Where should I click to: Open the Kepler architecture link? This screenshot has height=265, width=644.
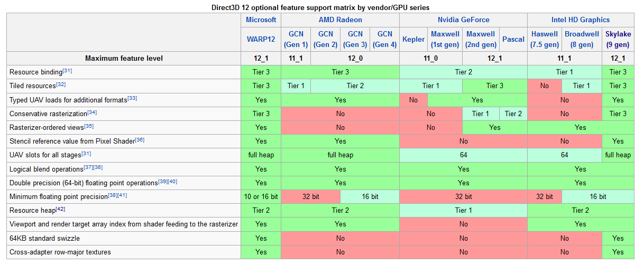point(413,39)
